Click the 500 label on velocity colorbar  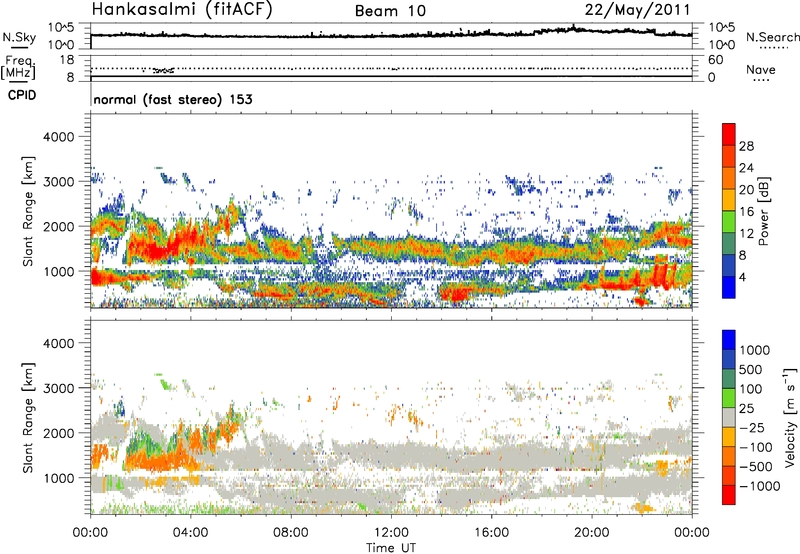751,369
